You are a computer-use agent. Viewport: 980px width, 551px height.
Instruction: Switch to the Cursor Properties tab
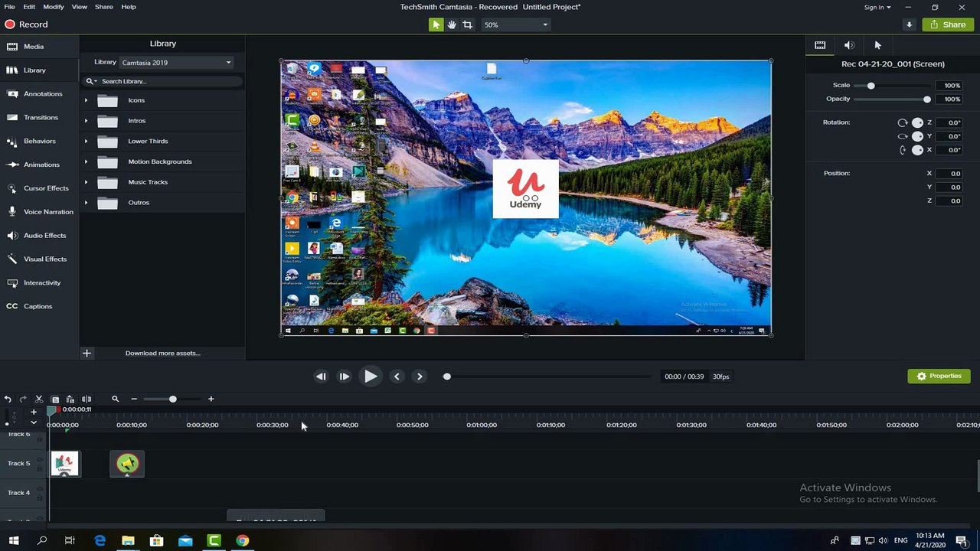tap(878, 45)
